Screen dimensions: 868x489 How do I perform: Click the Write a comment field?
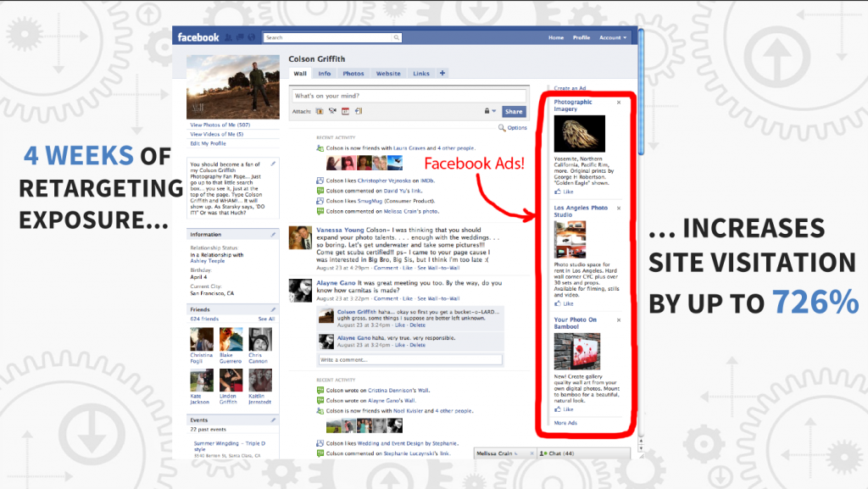pos(410,360)
